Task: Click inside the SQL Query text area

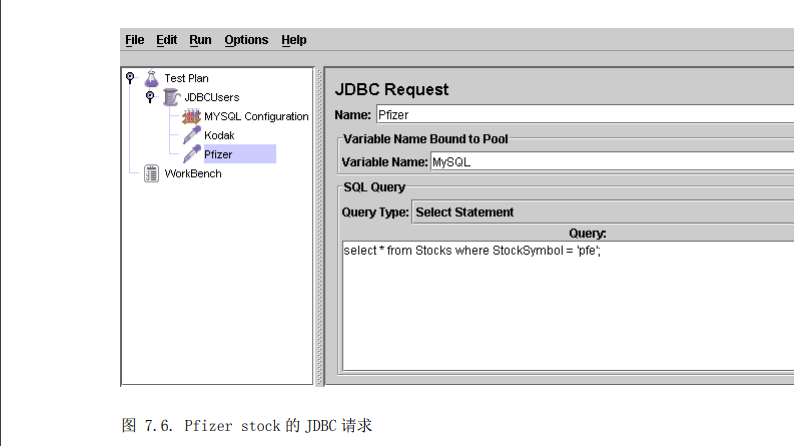Action: (x=568, y=306)
